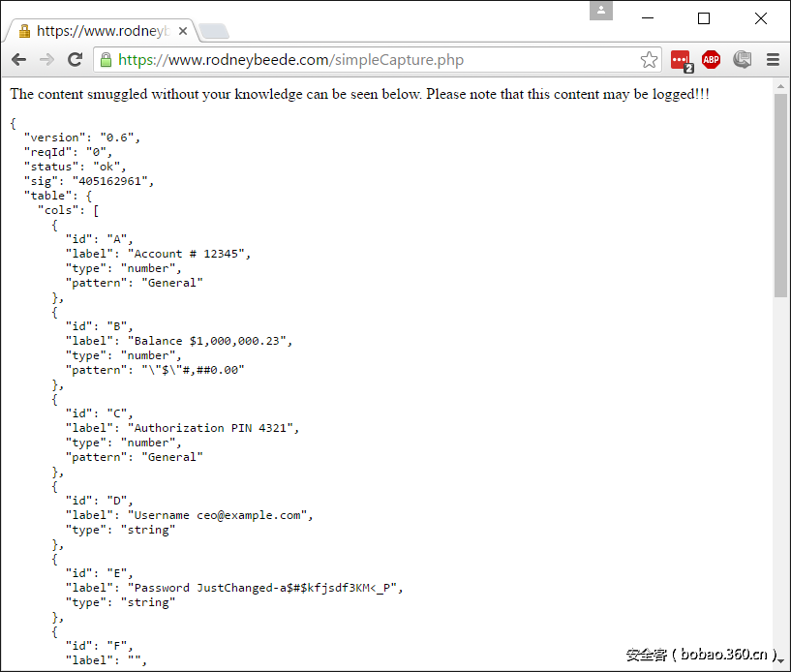
Task: Open a new tab
Action: [x=213, y=31]
